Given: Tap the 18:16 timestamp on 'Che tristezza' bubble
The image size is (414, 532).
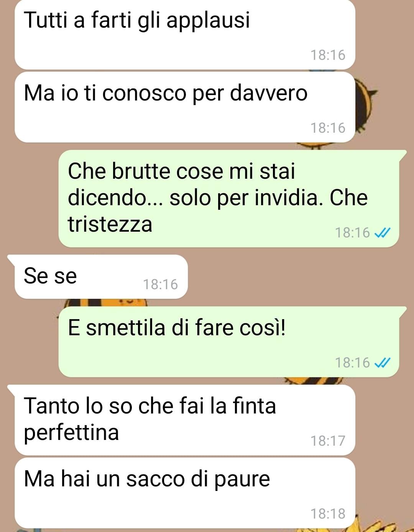Looking at the screenshot, I should [353, 232].
